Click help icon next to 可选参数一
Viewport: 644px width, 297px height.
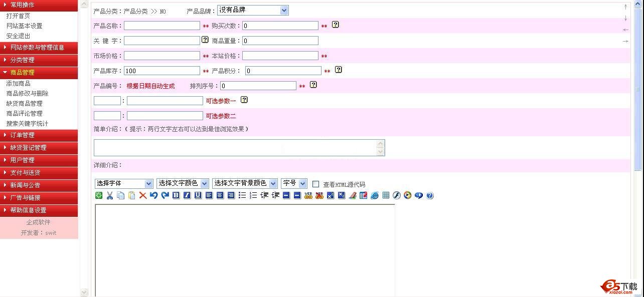(244, 99)
